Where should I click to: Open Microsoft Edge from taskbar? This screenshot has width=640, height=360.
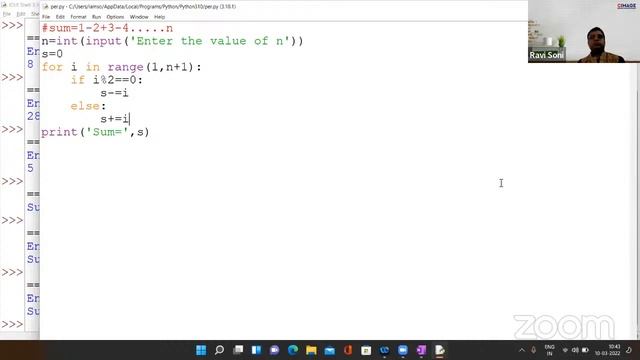coord(293,350)
